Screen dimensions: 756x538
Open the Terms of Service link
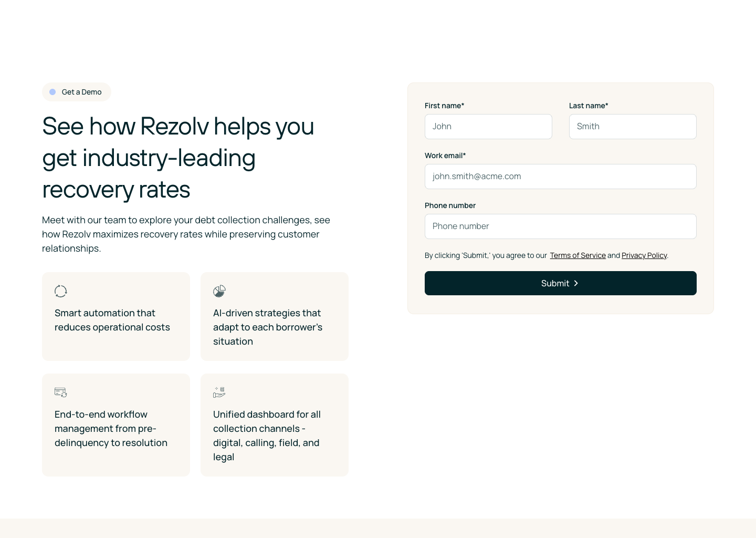[577, 255]
